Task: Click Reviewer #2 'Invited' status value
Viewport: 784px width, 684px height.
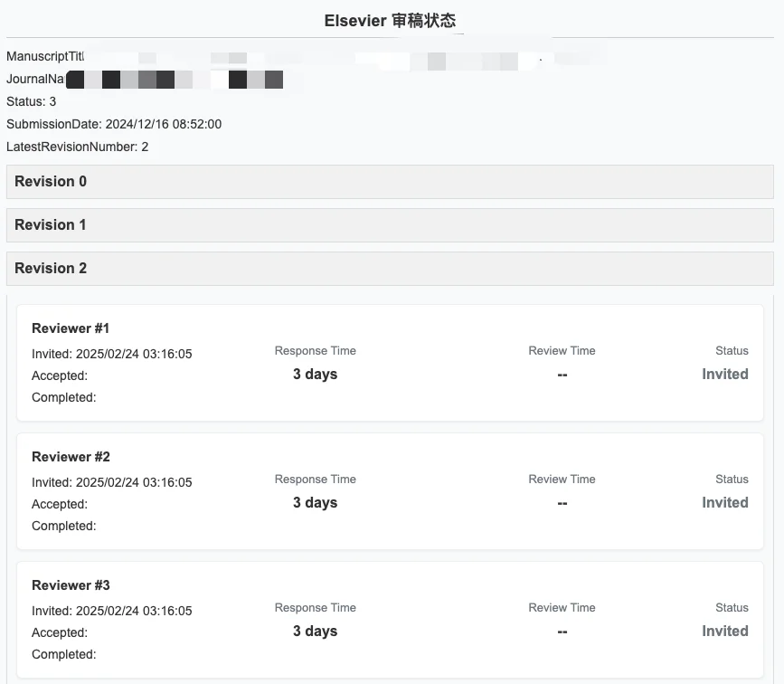Action: (x=725, y=503)
